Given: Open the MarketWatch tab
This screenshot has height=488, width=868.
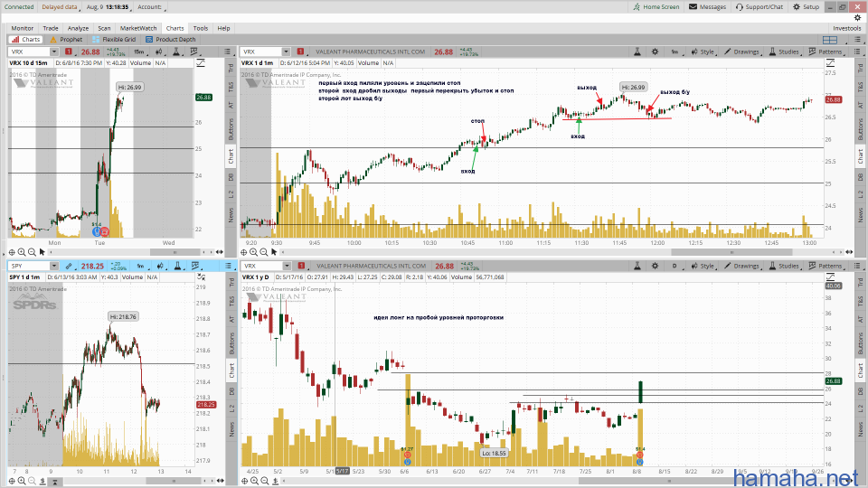Looking at the screenshot, I should [x=138, y=28].
